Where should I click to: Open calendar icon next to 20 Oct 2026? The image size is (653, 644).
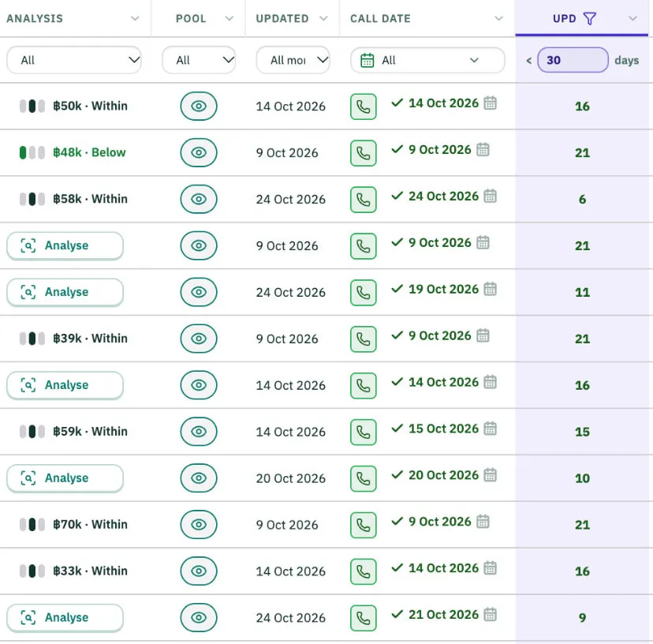pos(491,474)
